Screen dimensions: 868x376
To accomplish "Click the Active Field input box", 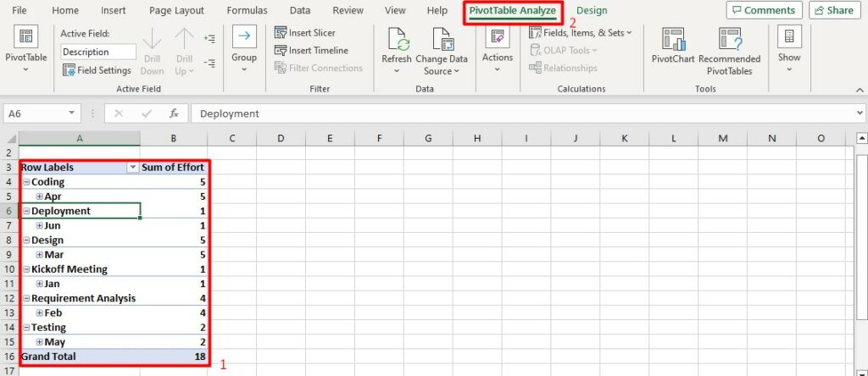I will 98,52.
